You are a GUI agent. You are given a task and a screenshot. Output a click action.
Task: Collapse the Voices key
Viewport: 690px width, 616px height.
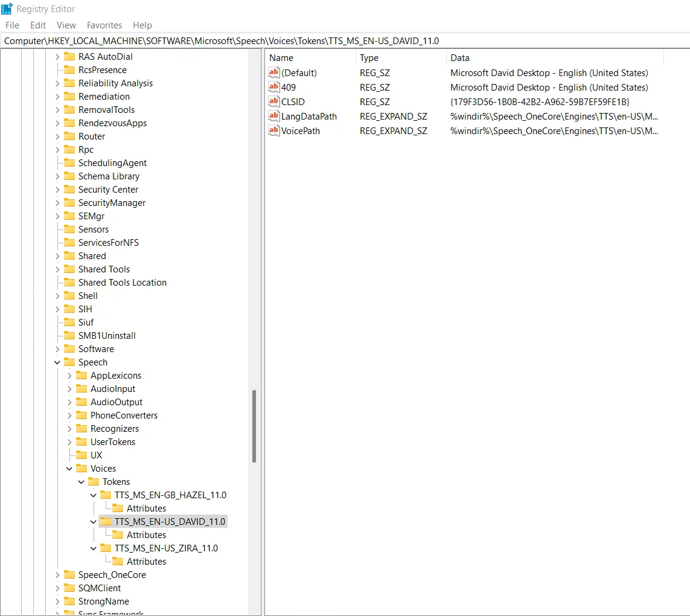pyautogui.click(x=69, y=469)
